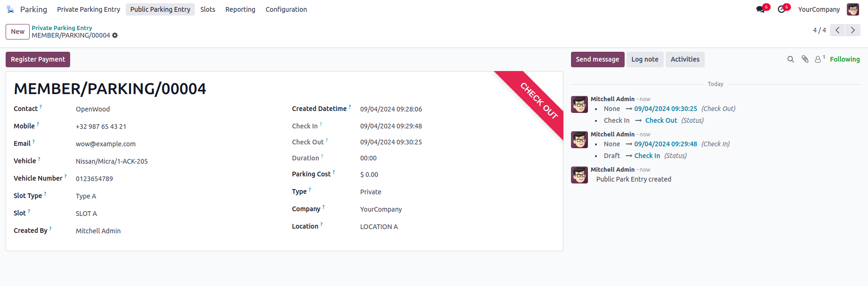Open the Private Parking Entry menu

pyautogui.click(x=88, y=9)
